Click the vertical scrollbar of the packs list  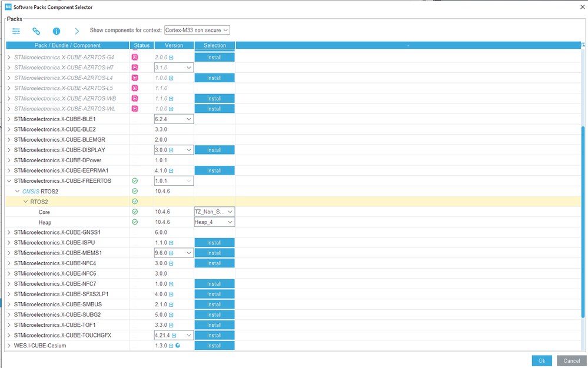coord(583,222)
